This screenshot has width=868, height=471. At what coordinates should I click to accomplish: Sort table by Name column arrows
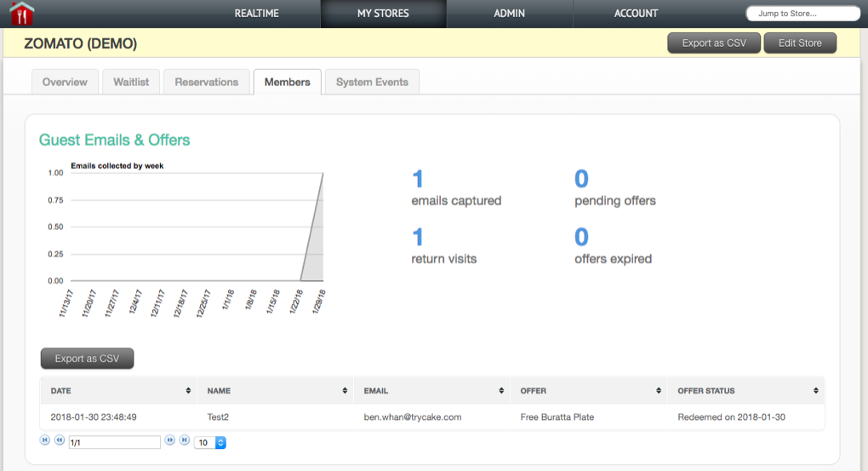click(345, 391)
